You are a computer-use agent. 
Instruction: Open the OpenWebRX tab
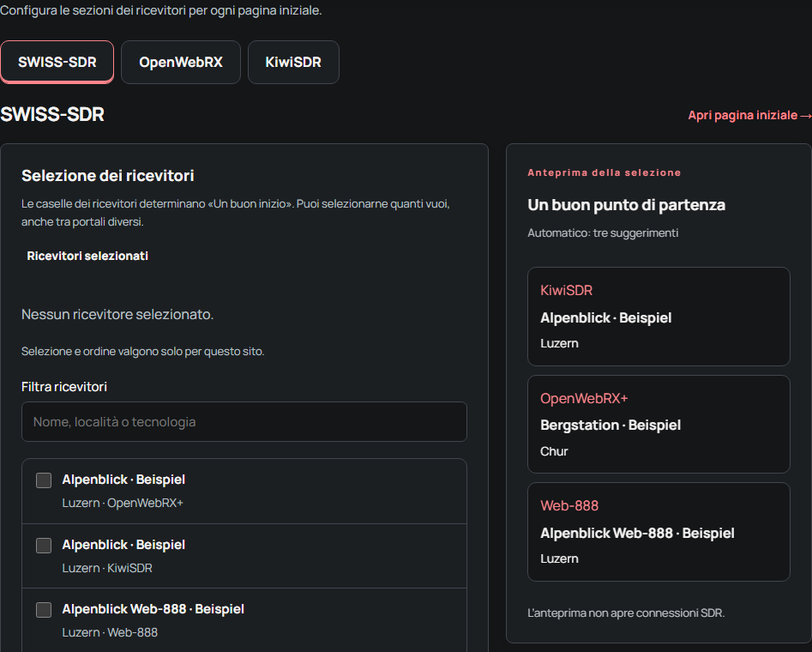(181, 62)
